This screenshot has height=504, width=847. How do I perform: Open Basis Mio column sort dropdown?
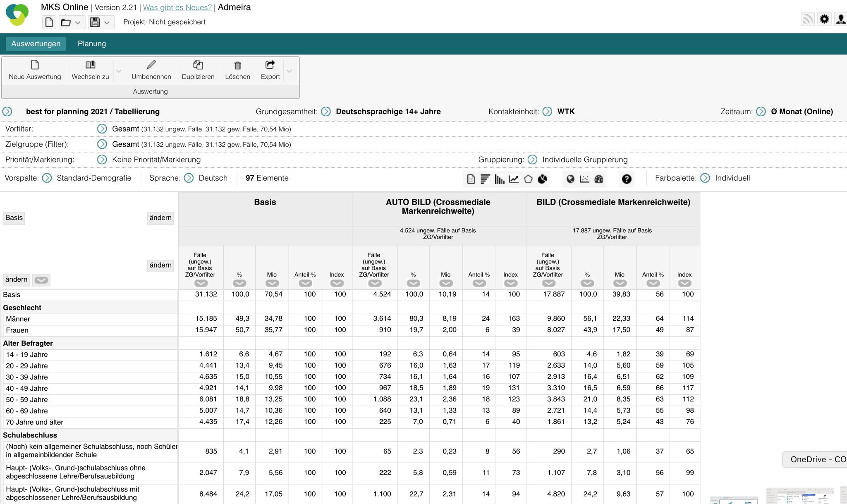click(272, 283)
